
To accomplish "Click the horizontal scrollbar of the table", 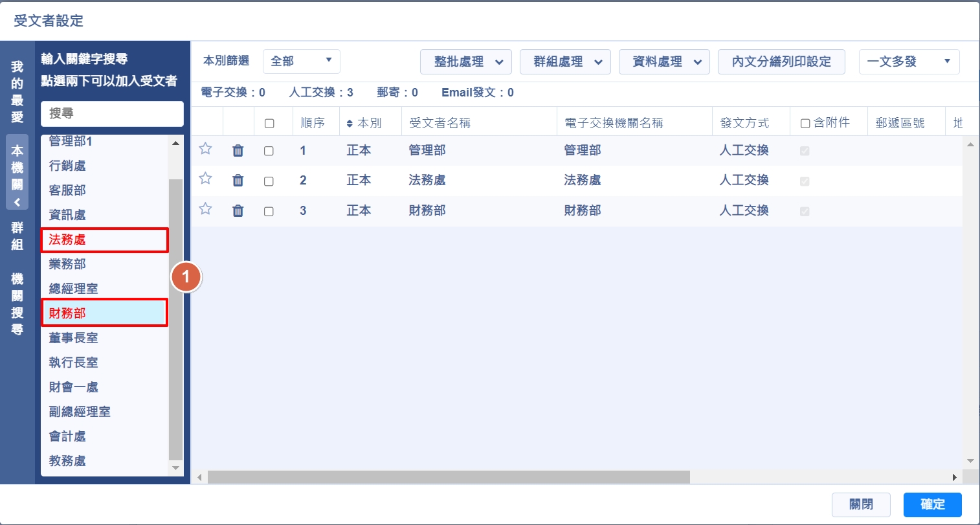I will (448, 477).
